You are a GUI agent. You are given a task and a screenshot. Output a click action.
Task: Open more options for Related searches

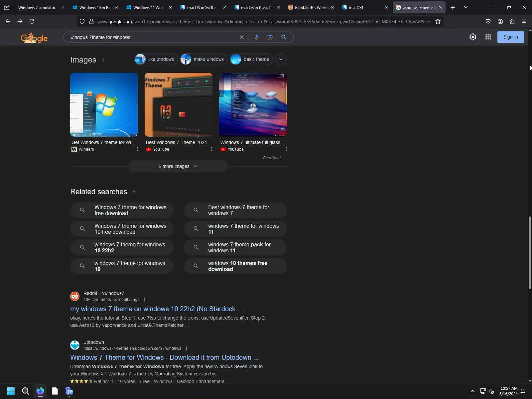pos(134,192)
